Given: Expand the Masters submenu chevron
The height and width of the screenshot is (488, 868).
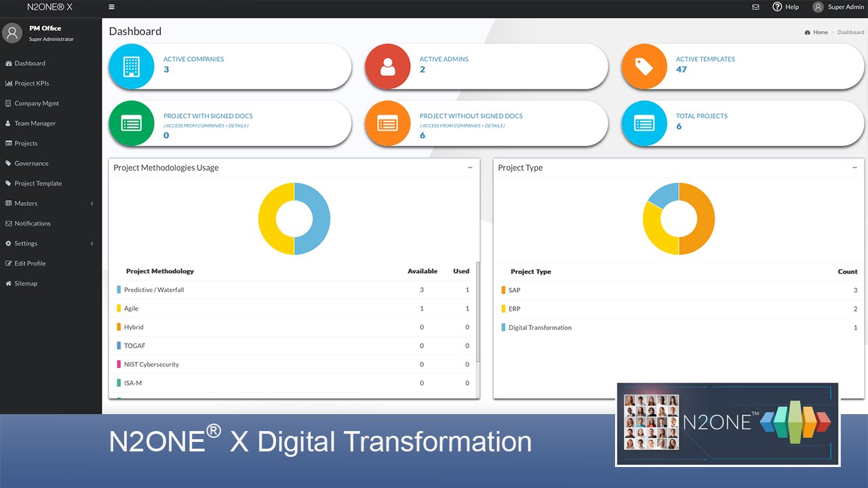Looking at the screenshot, I should pos(92,203).
